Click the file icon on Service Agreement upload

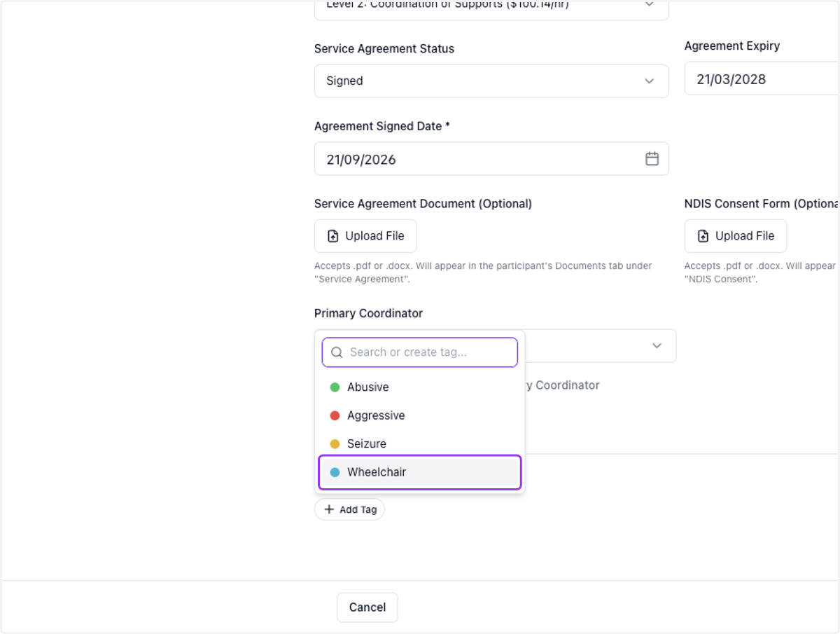pyautogui.click(x=333, y=236)
